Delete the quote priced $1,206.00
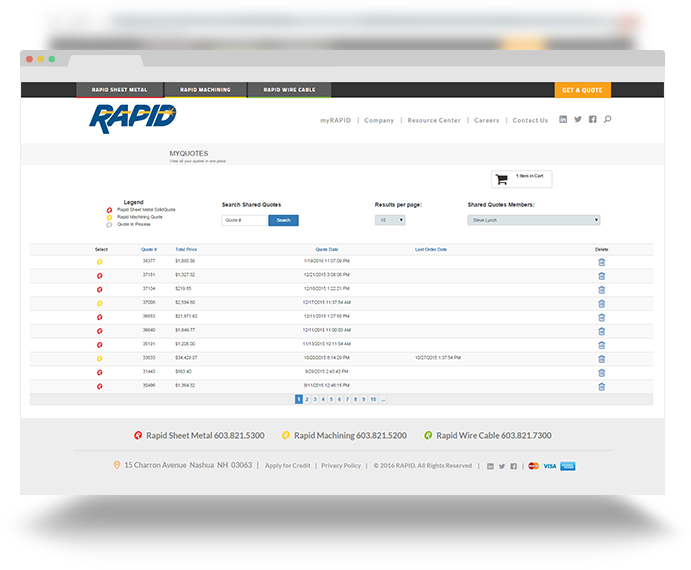 pyautogui.click(x=601, y=345)
